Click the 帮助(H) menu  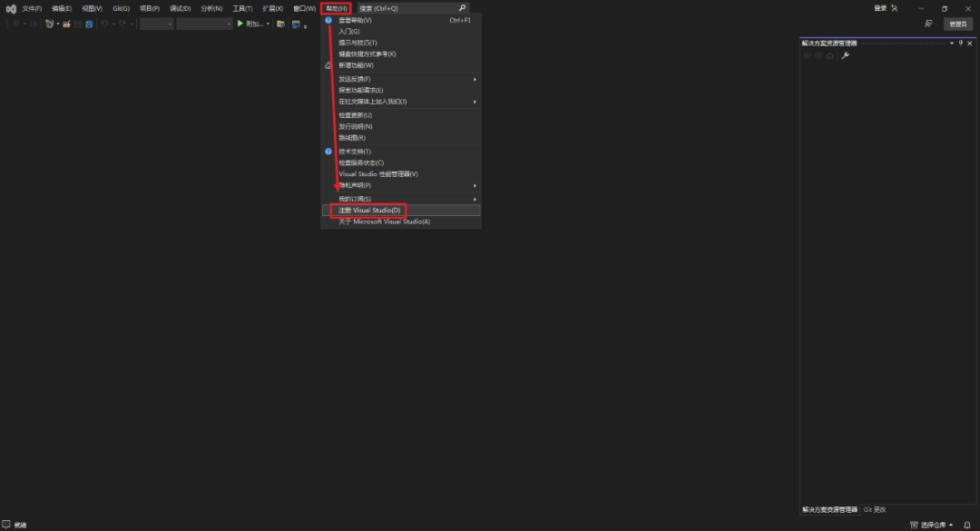[337, 9]
